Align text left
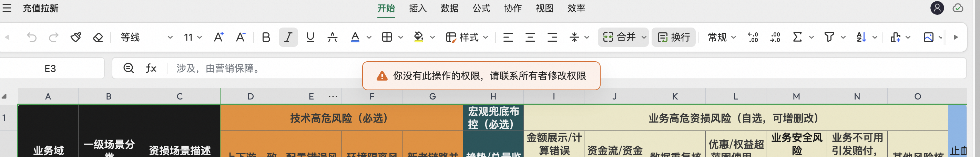 click(508, 37)
